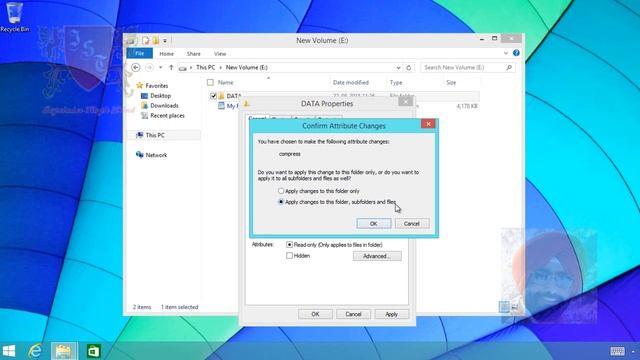Open the File ribbon tab

click(140, 53)
